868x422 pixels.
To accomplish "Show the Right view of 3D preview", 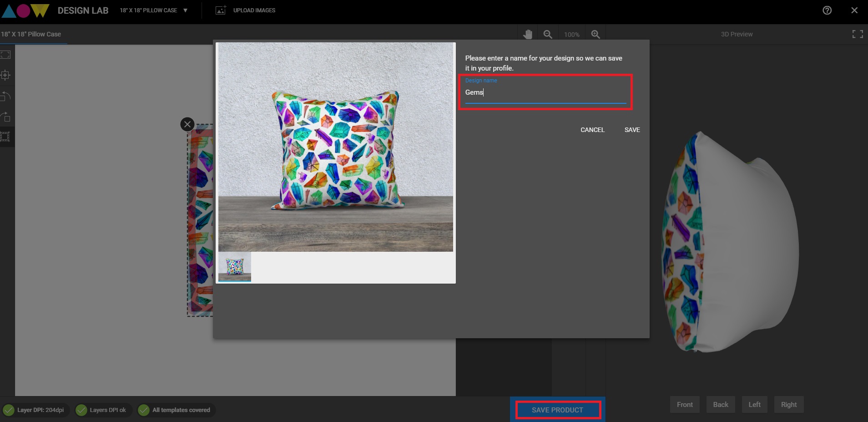I will [789, 404].
